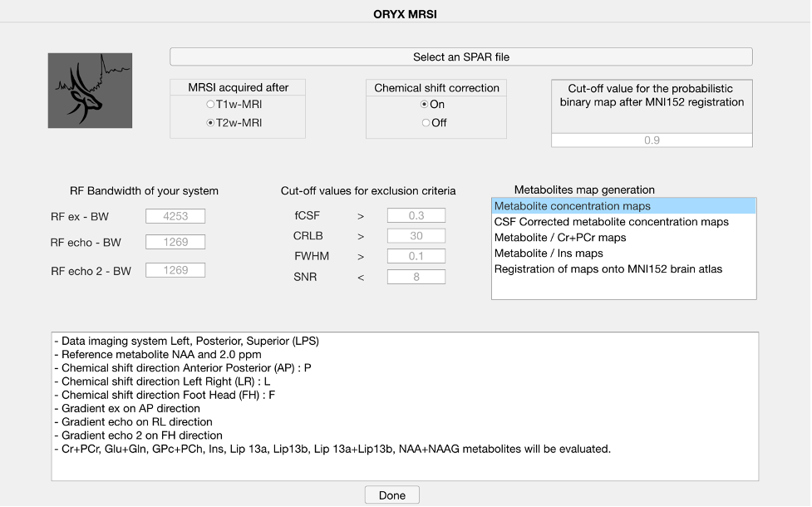
Task: Choose Metabolite / Ins maps entry
Action: [549, 253]
